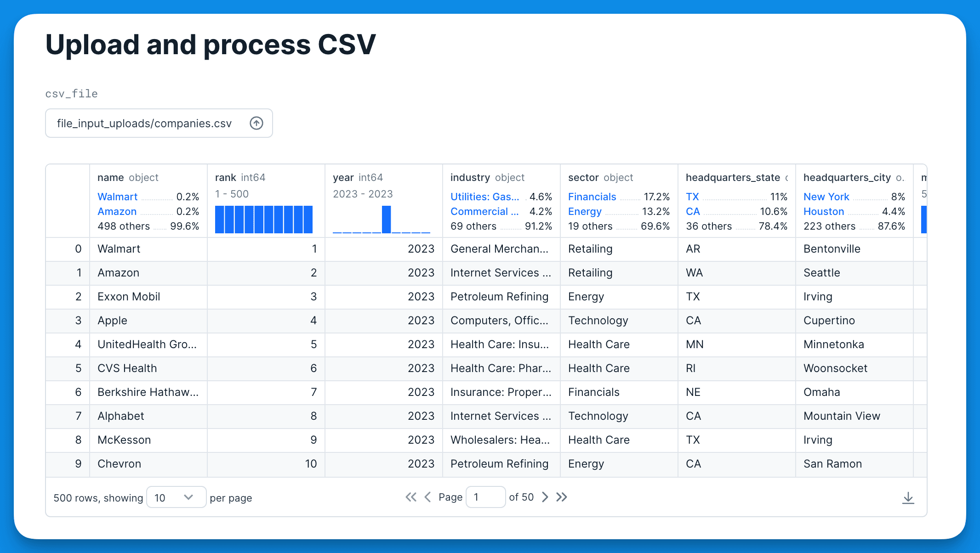Click the Woonsocket city cell
This screenshot has width=980, height=553.
(855, 368)
